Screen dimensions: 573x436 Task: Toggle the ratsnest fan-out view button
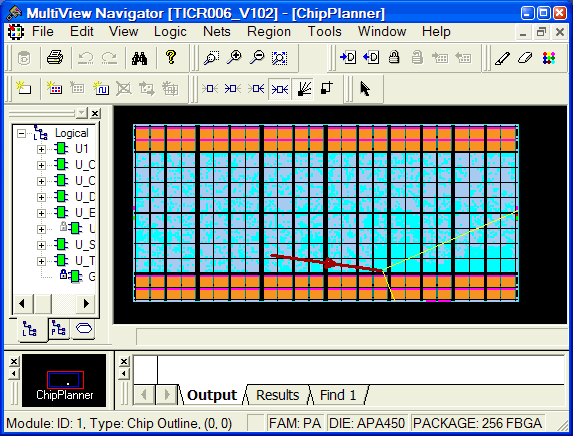point(304,88)
